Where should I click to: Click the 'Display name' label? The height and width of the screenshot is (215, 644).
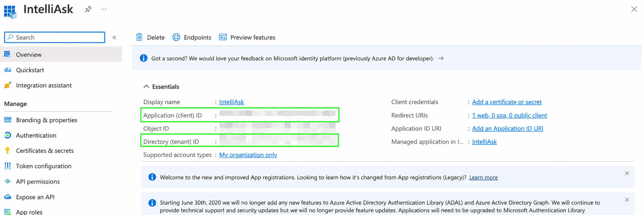coord(162,102)
